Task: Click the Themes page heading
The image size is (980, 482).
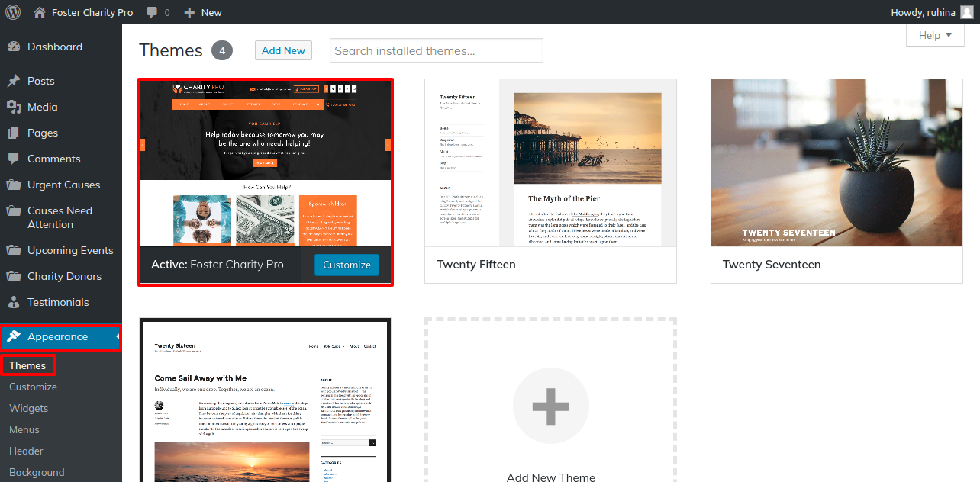Action: 171,50
